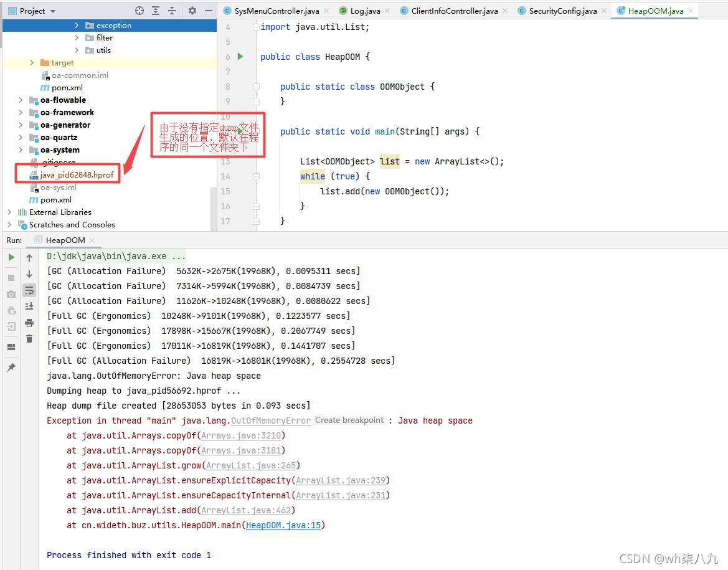Click the Exit icon in Run sidebar
This screenshot has width=728, height=570.
tap(12, 326)
